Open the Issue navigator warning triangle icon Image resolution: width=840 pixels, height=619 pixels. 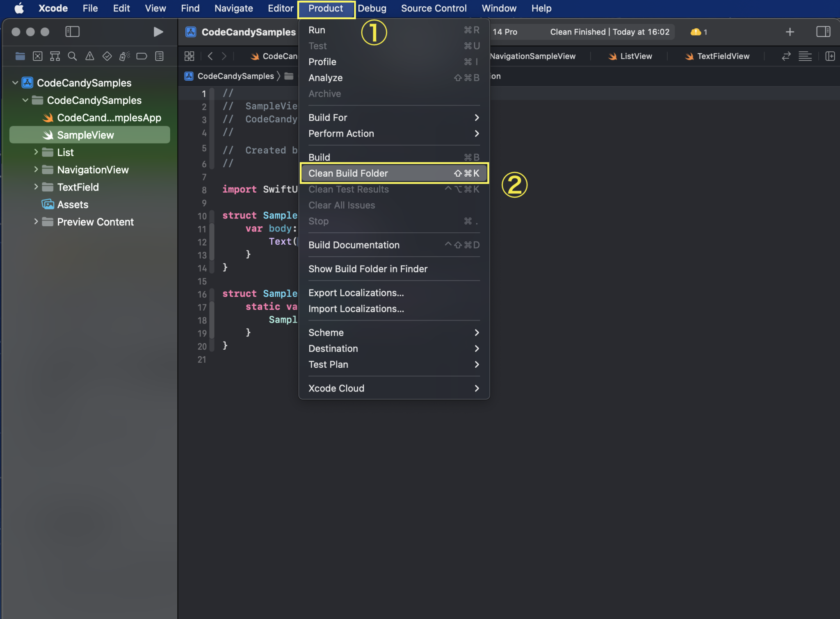coord(89,56)
